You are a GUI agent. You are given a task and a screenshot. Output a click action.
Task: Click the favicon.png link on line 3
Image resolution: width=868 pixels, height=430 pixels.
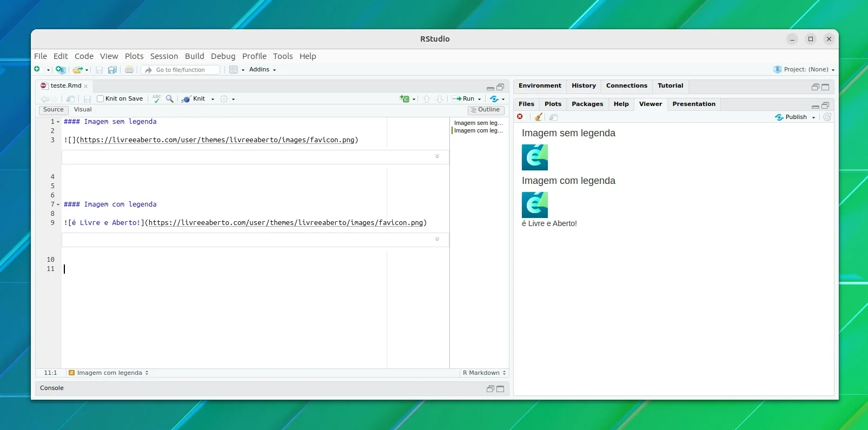click(x=217, y=140)
